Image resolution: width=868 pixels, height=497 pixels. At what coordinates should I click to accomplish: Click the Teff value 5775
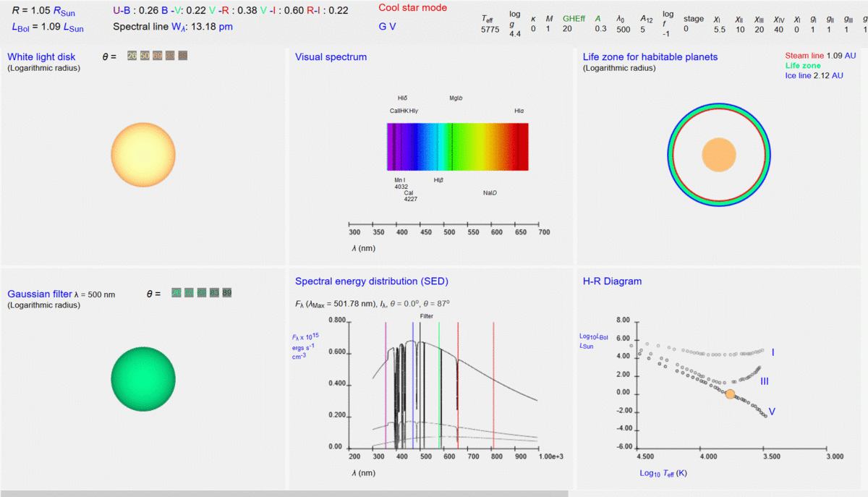490,30
